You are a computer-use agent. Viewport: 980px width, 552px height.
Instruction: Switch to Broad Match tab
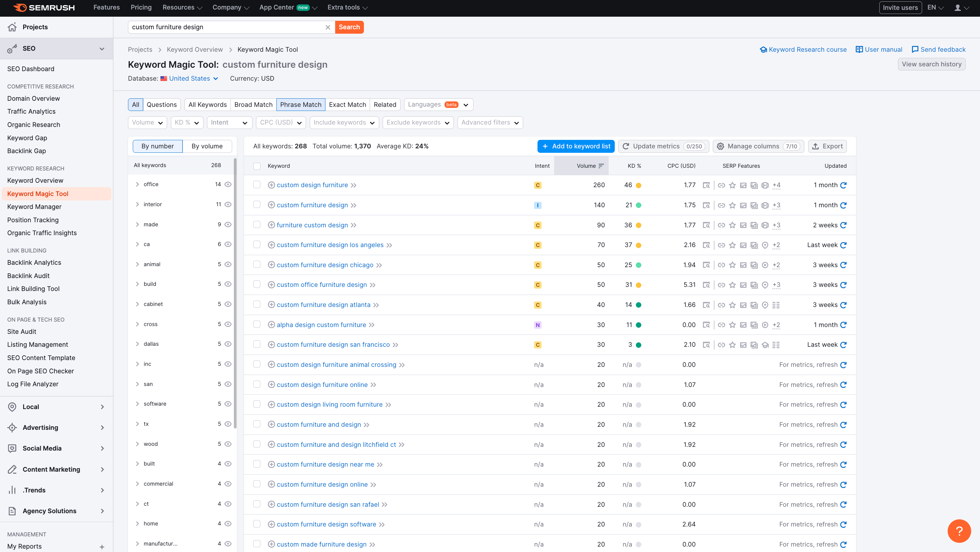(253, 104)
